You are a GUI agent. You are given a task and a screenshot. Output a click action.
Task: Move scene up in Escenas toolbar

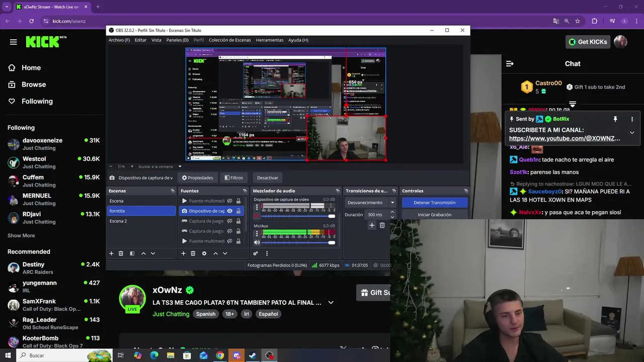143,253
